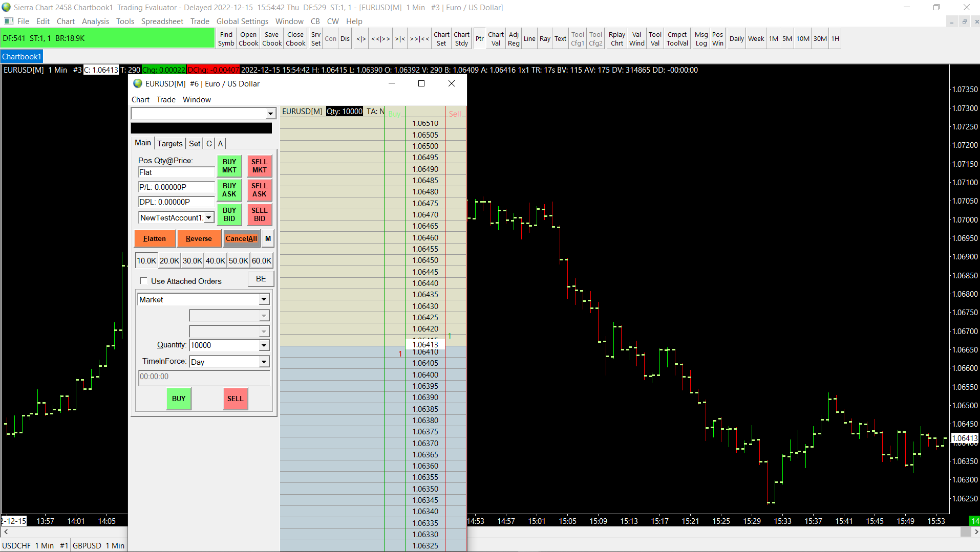Click the Quantity input field
The width and height of the screenshot is (980, 552).
coord(224,345)
